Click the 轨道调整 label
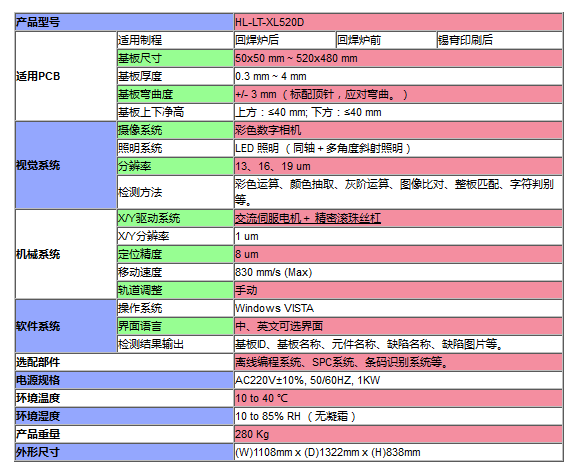 coord(175,290)
